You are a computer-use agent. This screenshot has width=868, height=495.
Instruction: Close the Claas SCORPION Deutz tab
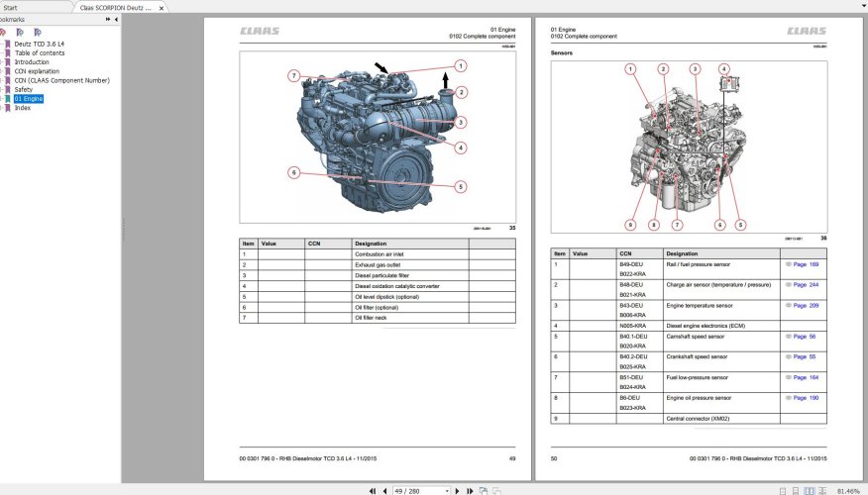click(162, 8)
